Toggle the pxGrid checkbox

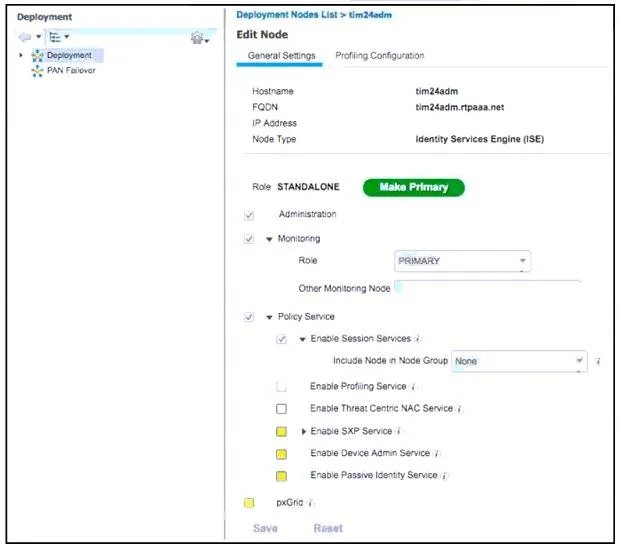pos(249,503)
